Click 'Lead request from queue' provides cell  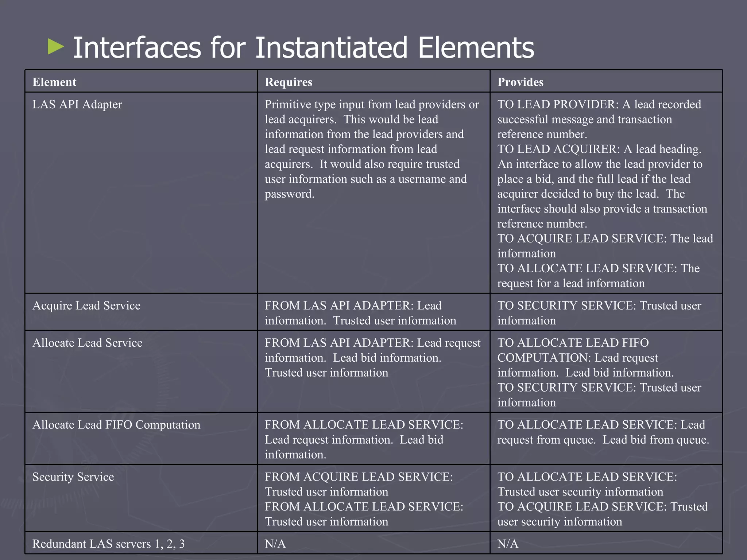click(x=606, y=439)
